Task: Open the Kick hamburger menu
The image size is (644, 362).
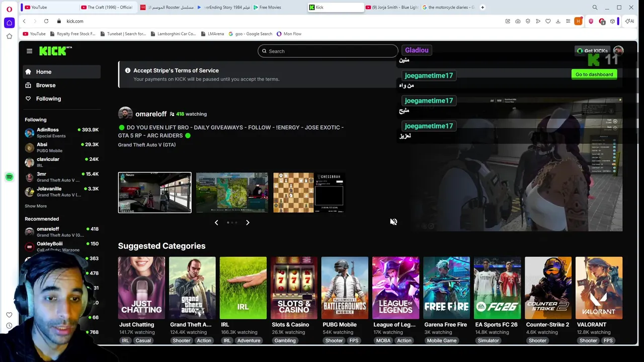Action: 29,51
